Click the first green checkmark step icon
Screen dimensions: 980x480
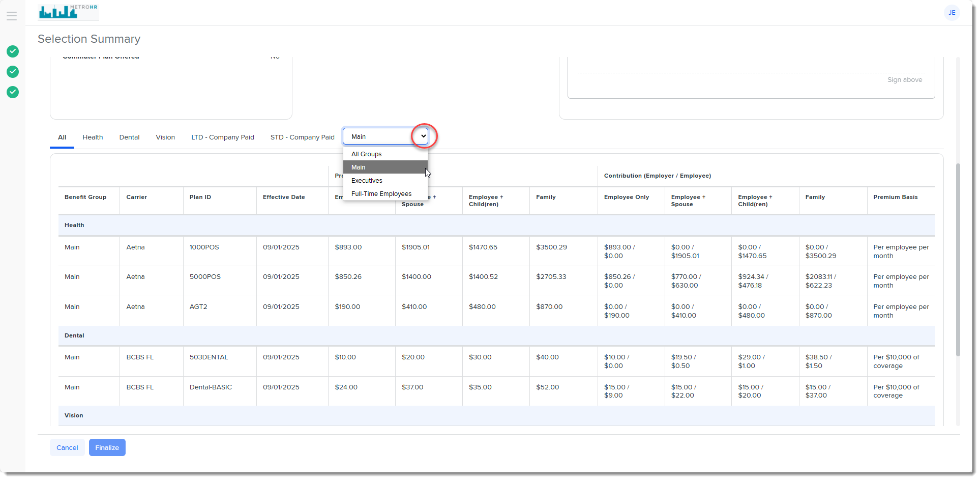pos(13,51)
